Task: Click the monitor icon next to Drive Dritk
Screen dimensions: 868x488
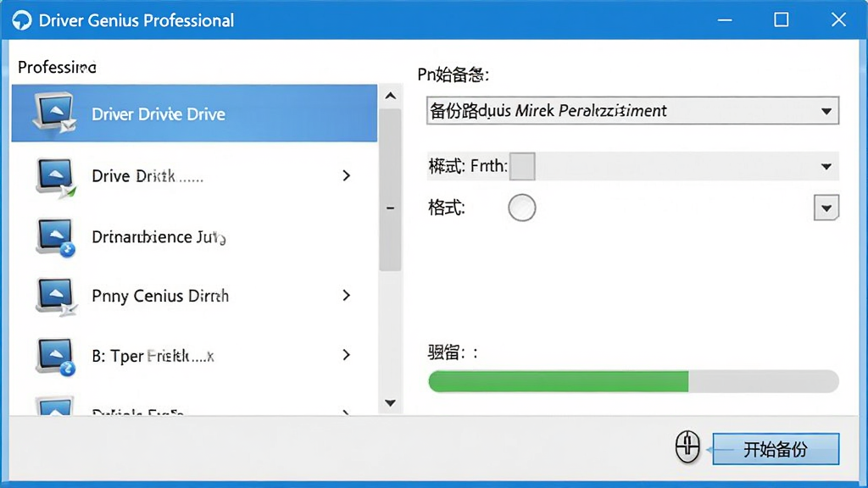Action: click(55, 178)
